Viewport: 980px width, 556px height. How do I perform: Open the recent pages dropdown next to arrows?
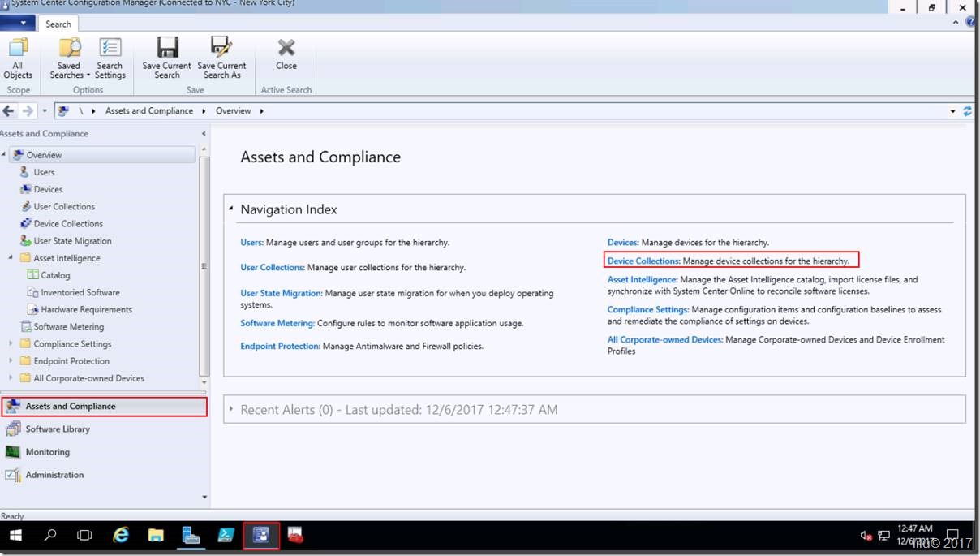point(44,110)
